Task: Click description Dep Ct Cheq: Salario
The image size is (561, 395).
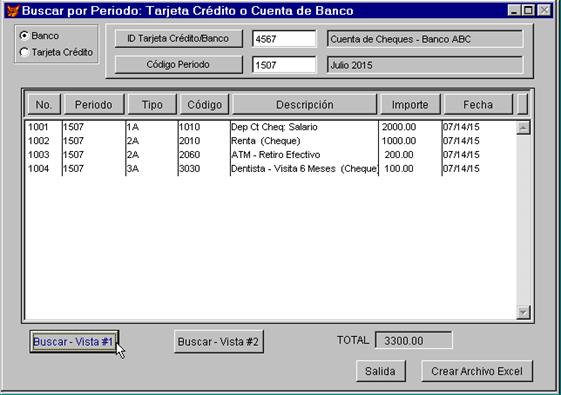Action: (x=274, y=127)
